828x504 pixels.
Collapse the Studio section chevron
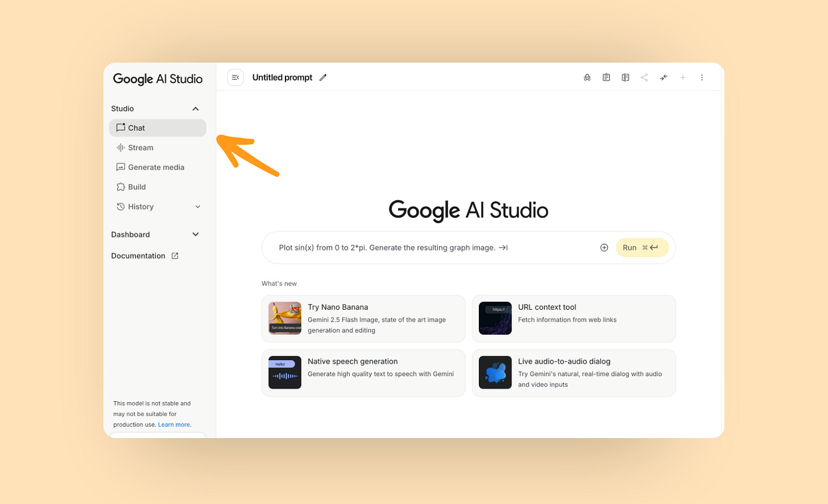point(196,109)
